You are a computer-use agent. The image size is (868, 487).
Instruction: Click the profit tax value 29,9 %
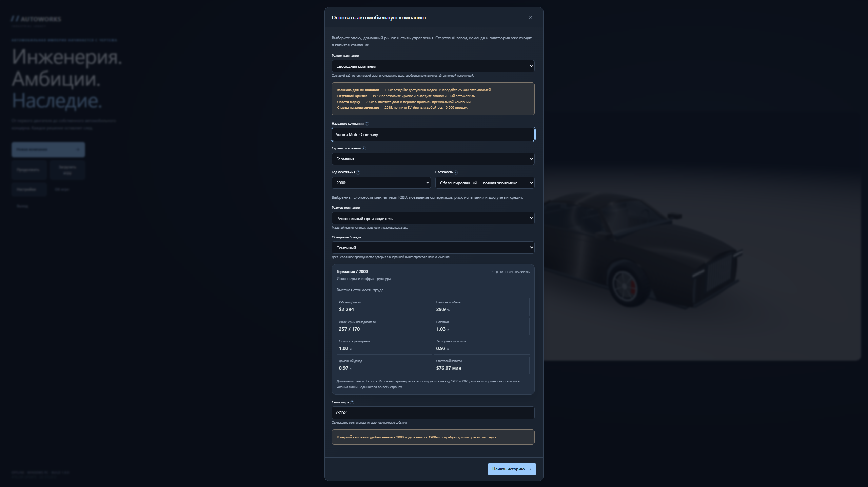[442, 309]
